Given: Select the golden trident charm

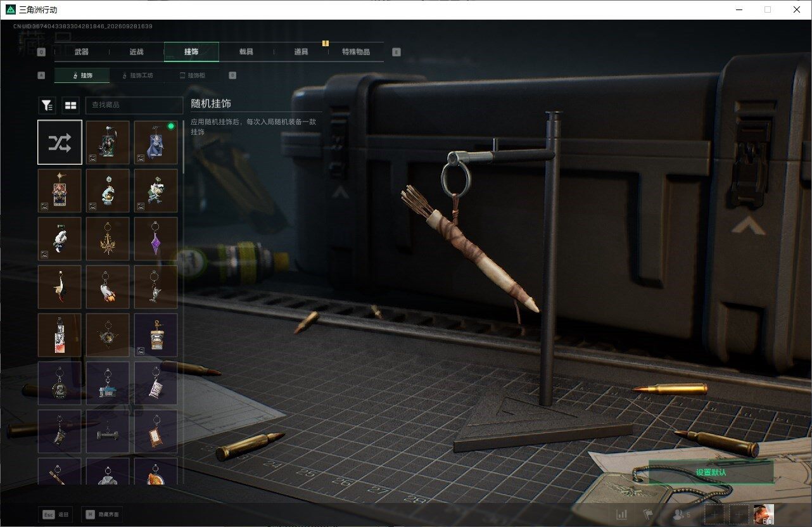Looking at the screenshot, I should 108,239.
